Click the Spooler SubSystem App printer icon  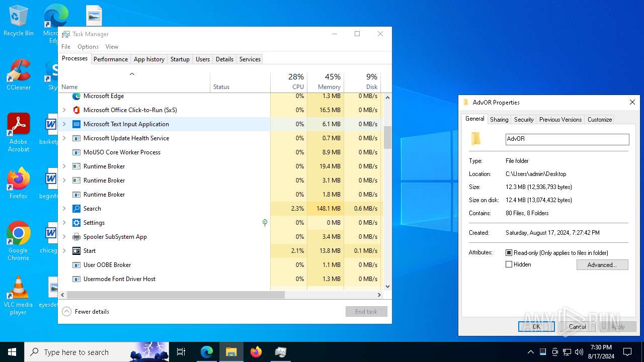point(76,237)
